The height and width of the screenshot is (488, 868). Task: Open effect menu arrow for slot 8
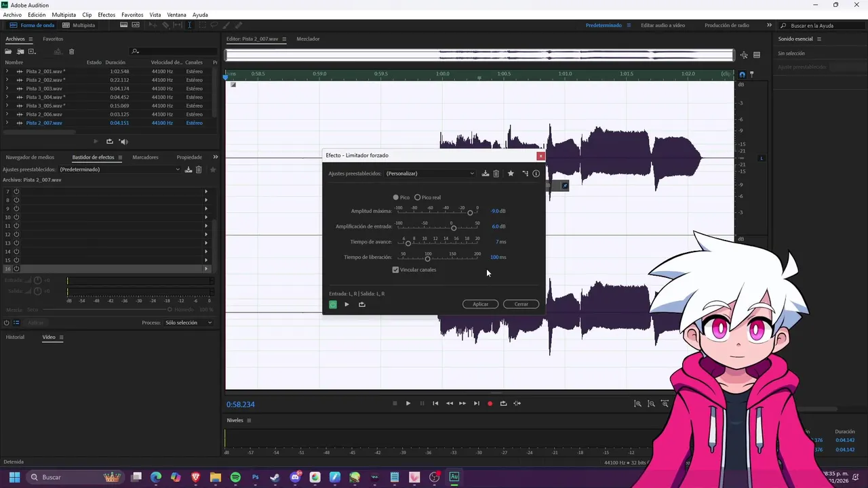click(206, 200)
